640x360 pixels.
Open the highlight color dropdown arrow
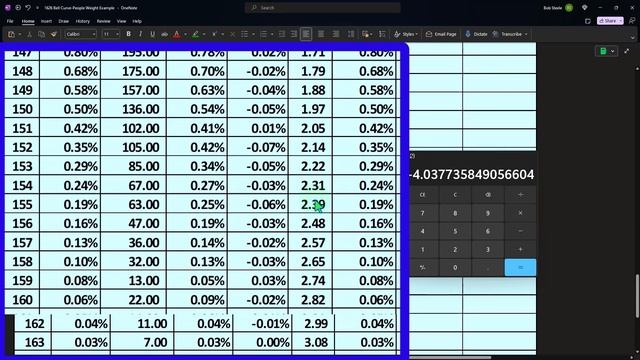coord(204,34)
